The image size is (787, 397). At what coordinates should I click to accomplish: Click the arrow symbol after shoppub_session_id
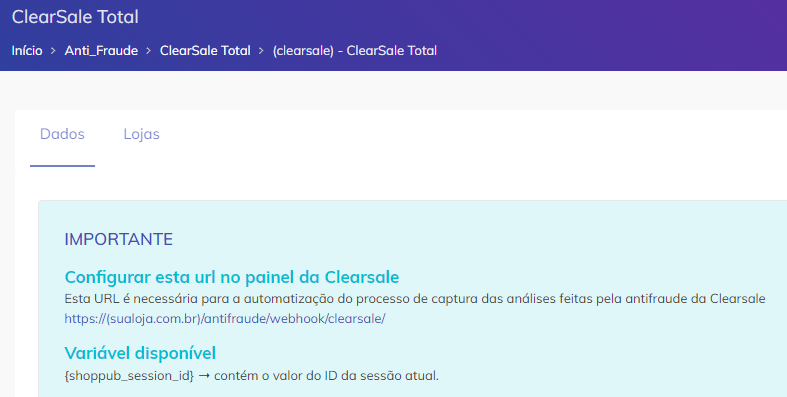[204, 376]
